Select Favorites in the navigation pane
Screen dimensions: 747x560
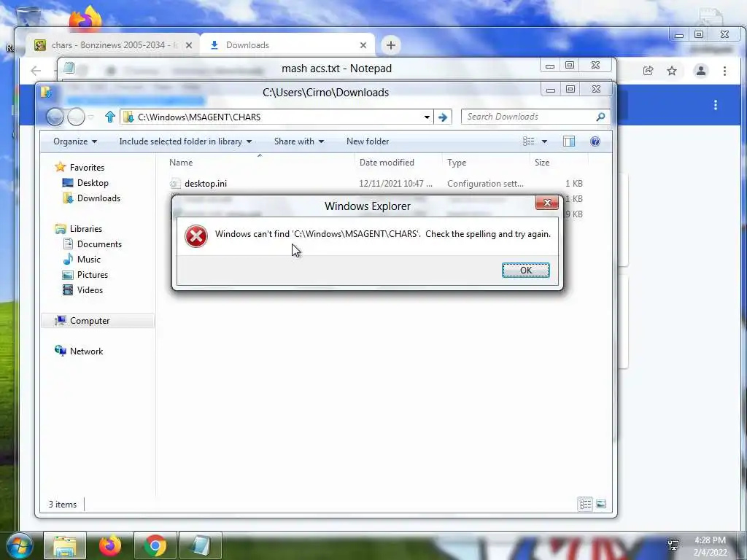pyautogui.click(x=87, y=168)
